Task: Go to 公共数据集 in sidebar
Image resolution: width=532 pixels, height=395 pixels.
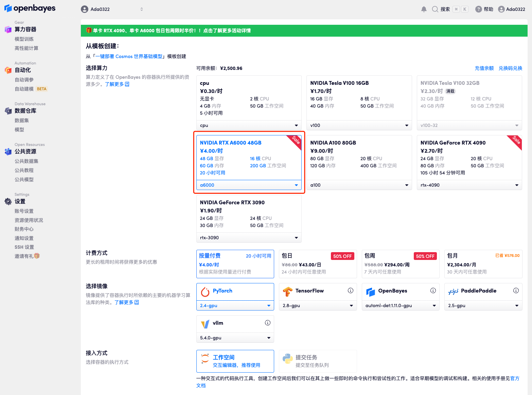Action: pos(26,161)
